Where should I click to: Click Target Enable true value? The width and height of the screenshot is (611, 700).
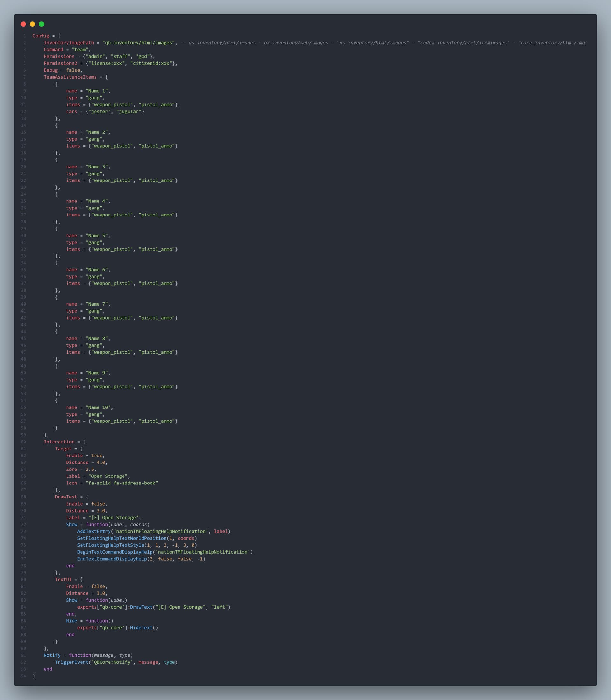pyautogui.click(x=96, y=456)
